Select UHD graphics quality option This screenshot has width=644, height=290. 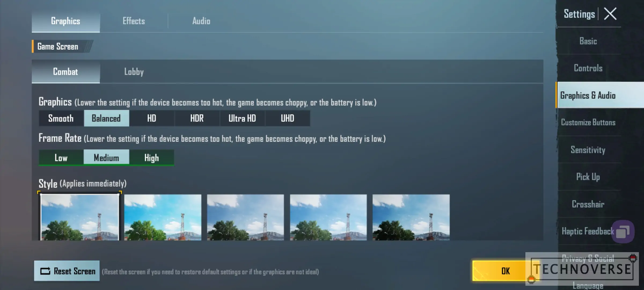pos(287,118)
